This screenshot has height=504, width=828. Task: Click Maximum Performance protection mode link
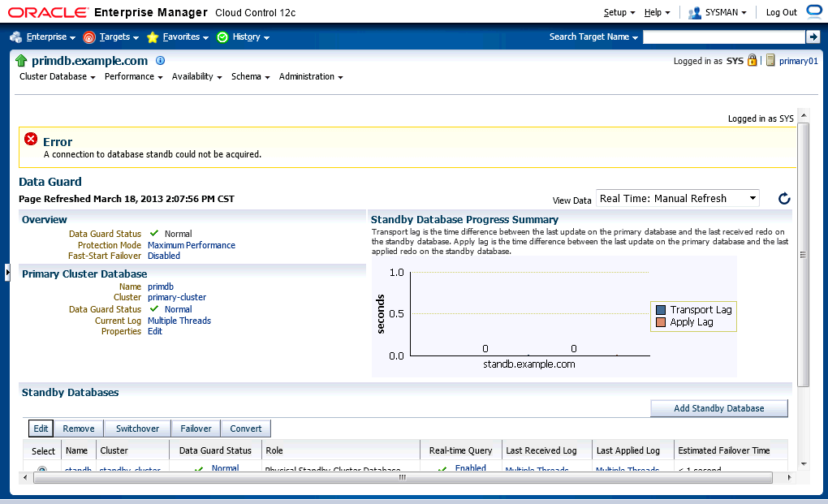(191, 245)
